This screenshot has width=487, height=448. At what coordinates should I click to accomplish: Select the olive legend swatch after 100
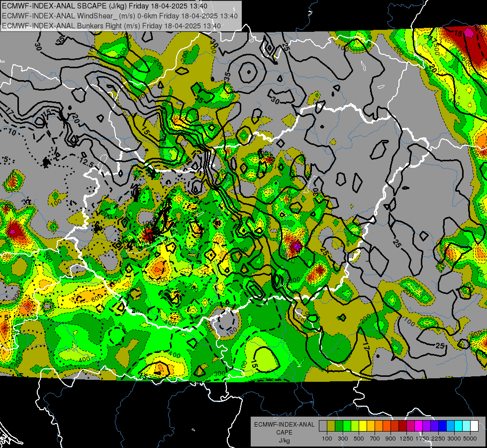331,426
